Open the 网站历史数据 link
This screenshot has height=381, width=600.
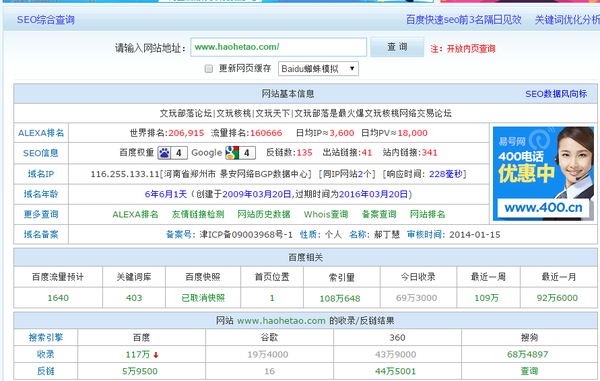(x=264, y=214)
